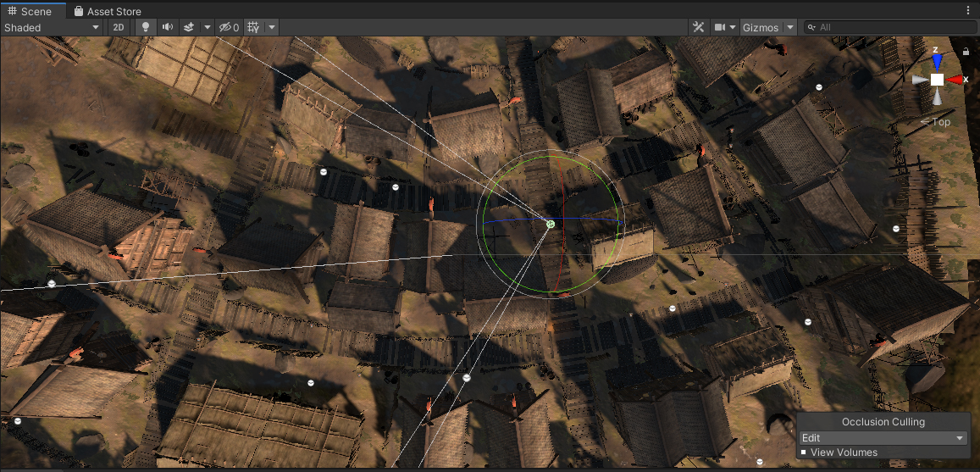Screen dimensions: 980x472
Task: Switch to the Asset Store tab
Action: coord(107,11)
